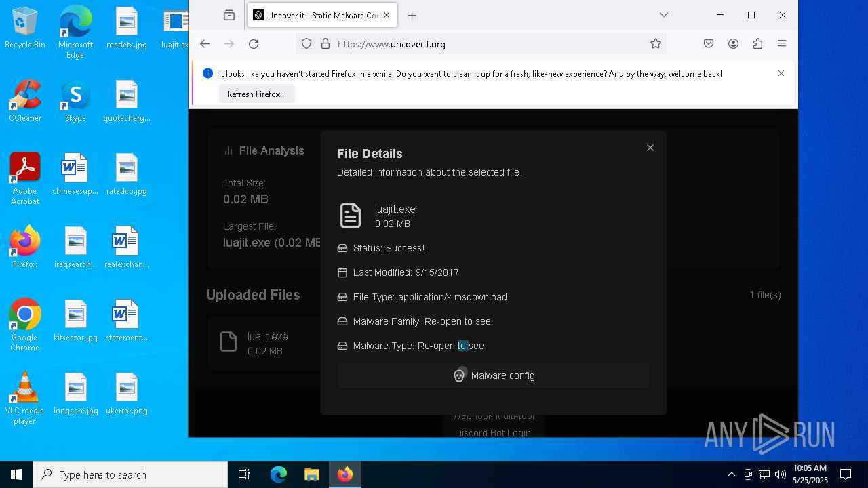The width and height of the screenshot is (868, 488).
Task: Open File Explorer from the taskbar
Action: (311, 474)
